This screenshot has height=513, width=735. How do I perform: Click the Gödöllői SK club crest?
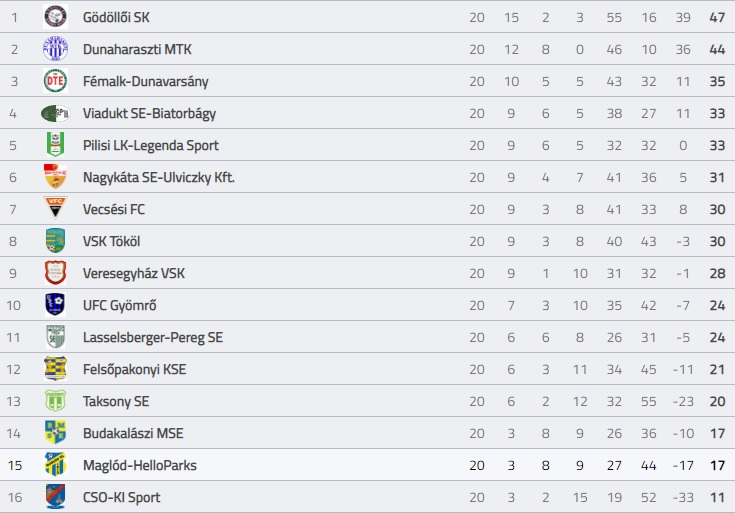pyautogui.click(x=55, y=17)
